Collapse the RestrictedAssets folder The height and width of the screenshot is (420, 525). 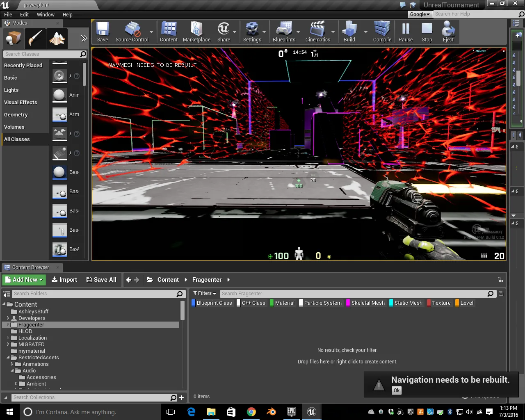point(8,358)
